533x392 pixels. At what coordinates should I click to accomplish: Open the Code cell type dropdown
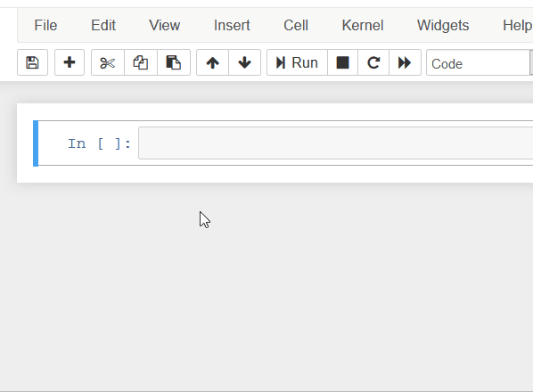480,63
